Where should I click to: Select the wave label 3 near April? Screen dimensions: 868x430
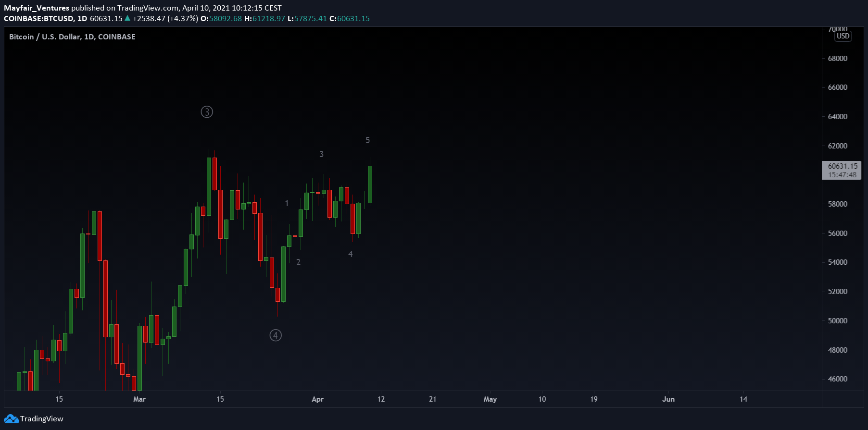[x=322, y=154]
